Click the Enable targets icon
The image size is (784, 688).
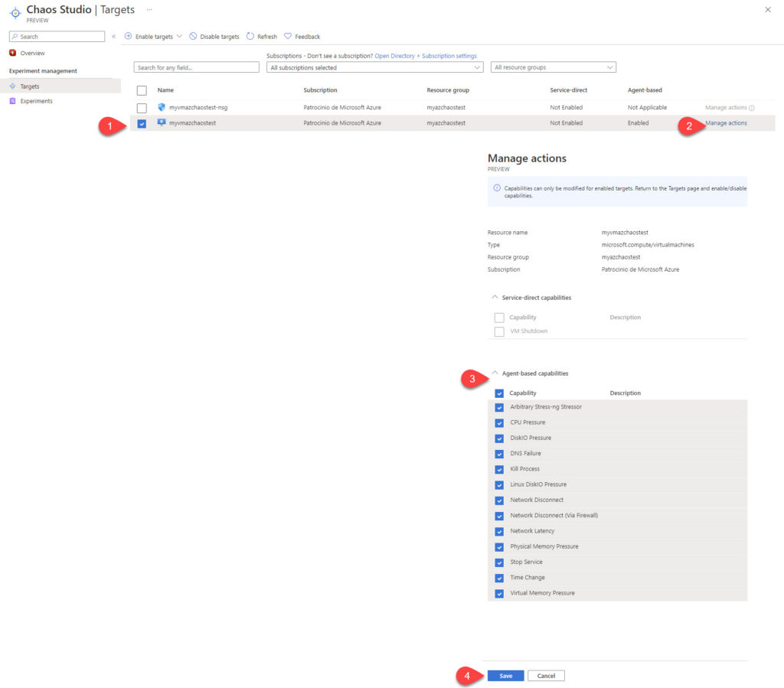coord(128,36)
